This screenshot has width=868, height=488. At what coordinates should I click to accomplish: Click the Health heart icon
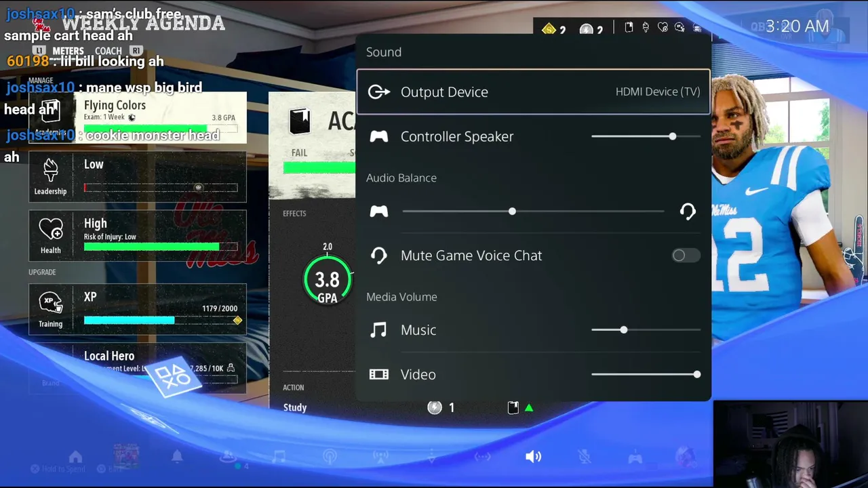(51, 230)
